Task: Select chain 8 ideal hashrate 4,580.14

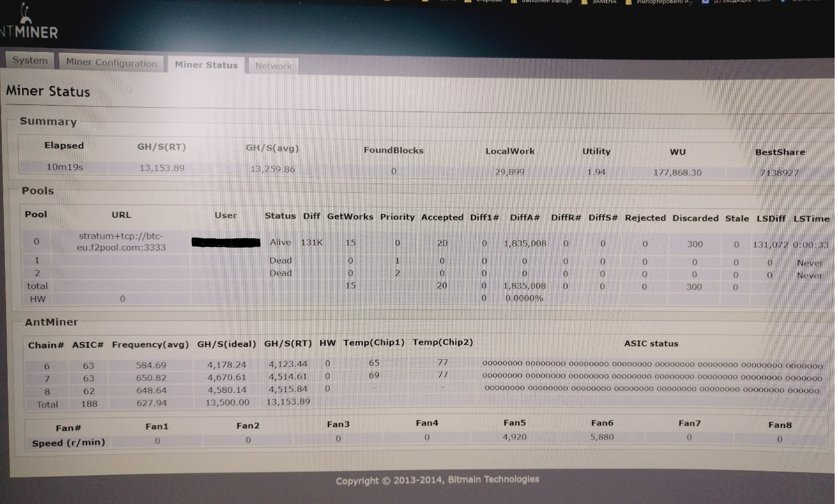Action: pos(226,390)
